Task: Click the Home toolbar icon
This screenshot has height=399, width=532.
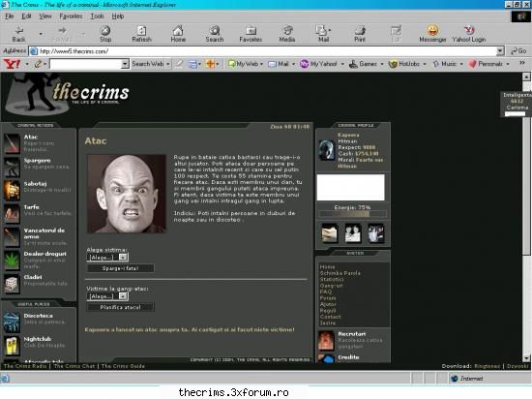Action: pyautogui.click(x=178, y=34)
